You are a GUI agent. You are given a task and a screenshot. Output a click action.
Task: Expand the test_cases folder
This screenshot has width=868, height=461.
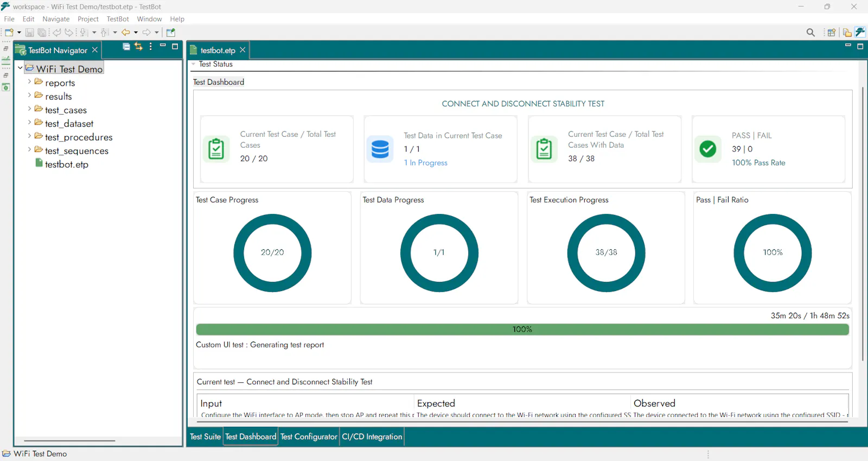click(29, 109)
